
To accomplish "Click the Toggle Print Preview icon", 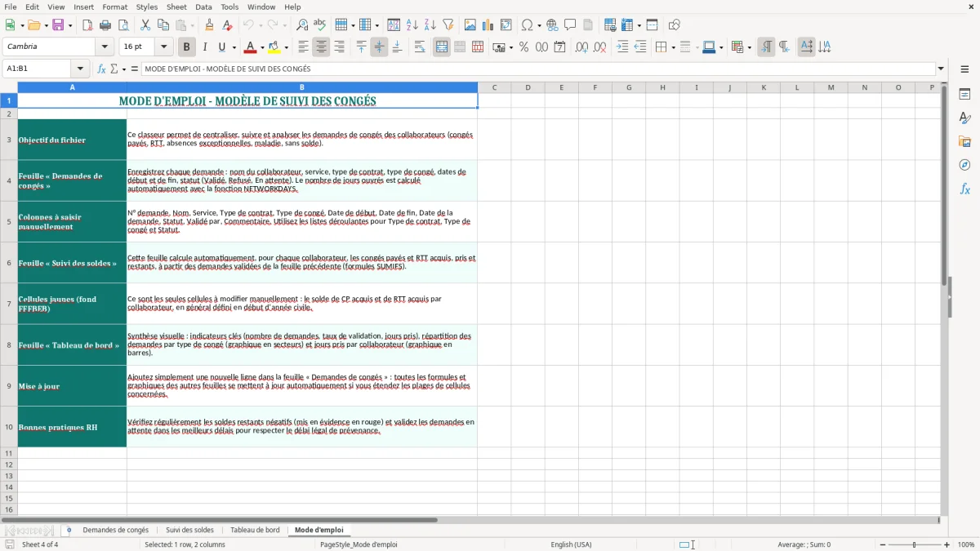I will click(122, 25).
